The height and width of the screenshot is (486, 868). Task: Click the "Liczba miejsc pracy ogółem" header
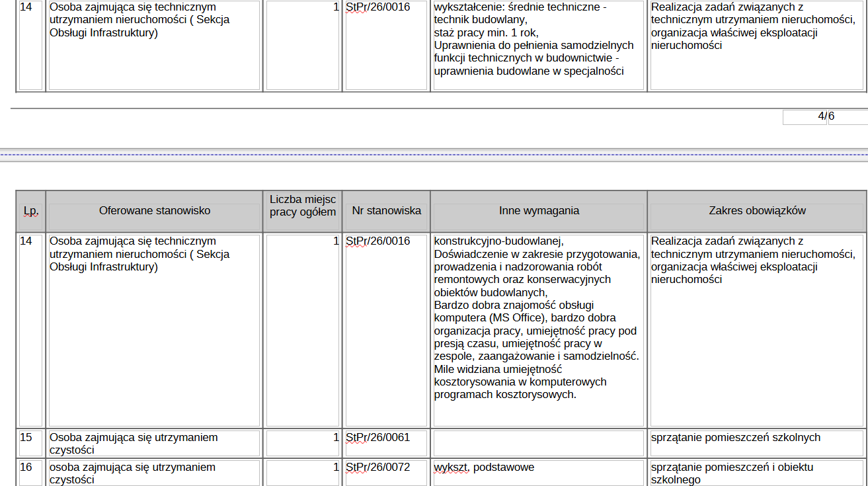click(303, 206)
